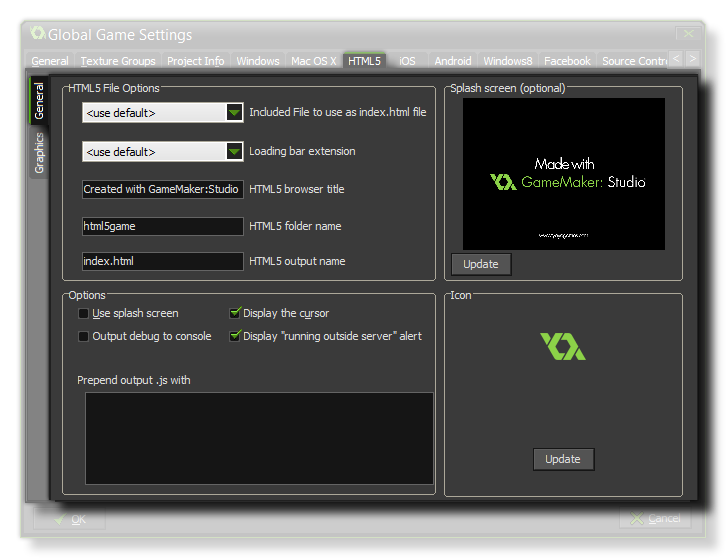
Task: Click Update button in the Icon panel
Action: click(563, 459)
